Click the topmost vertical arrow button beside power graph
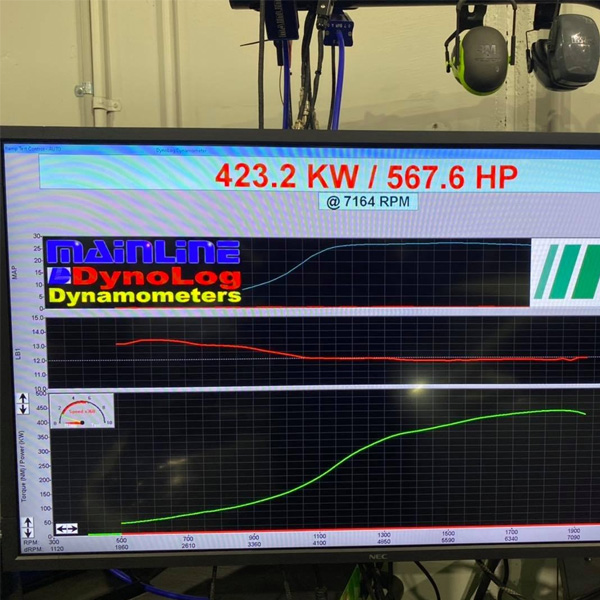This screenshot has width=600, height=600. [x=23, y=399]
